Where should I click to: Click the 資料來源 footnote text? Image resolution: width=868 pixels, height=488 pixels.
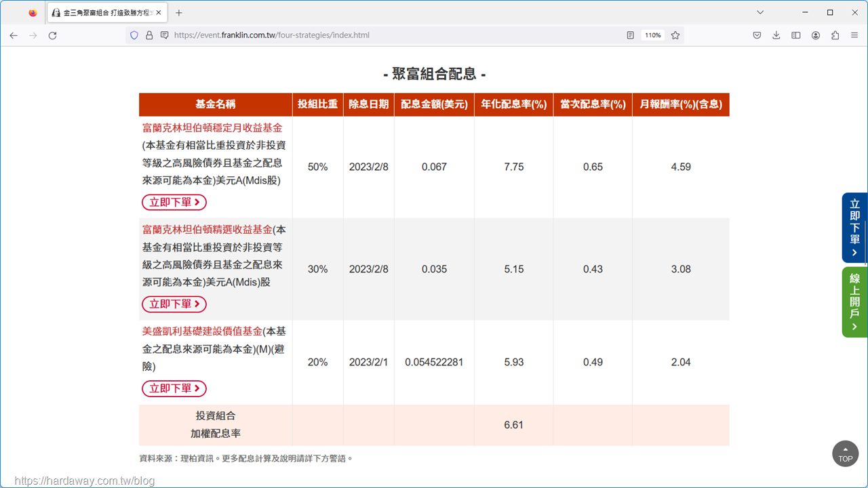246,458
